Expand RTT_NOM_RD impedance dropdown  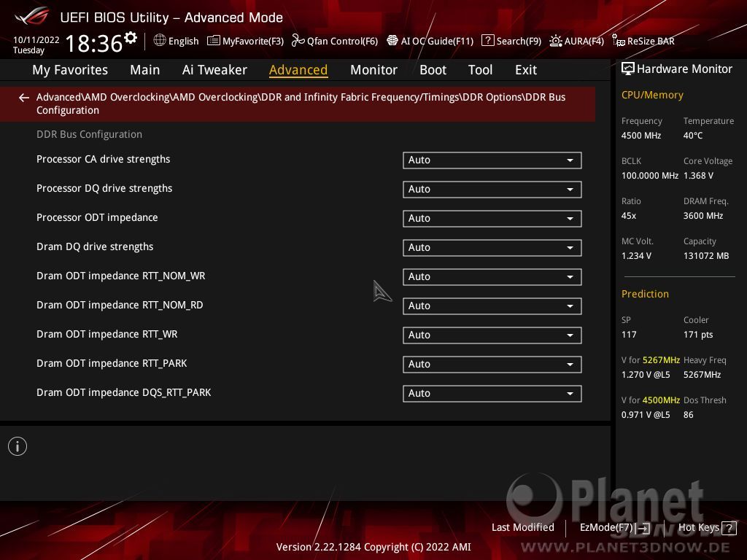click(492, 306)
